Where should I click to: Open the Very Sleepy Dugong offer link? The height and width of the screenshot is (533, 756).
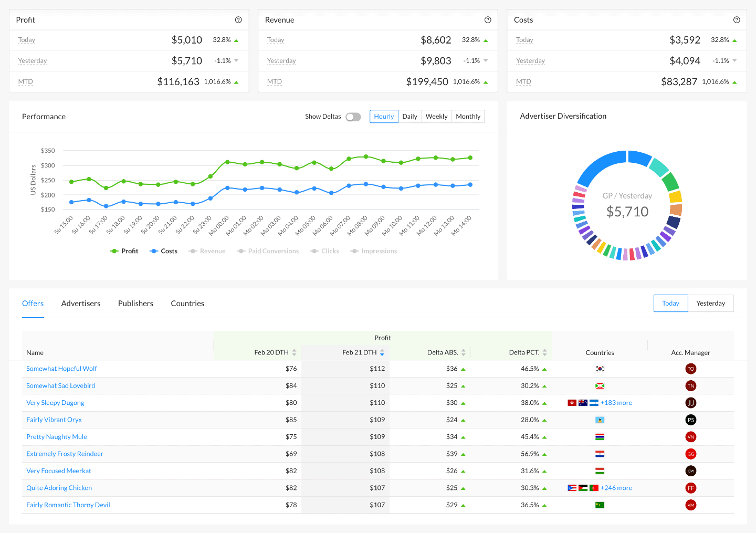pos(55,403)
